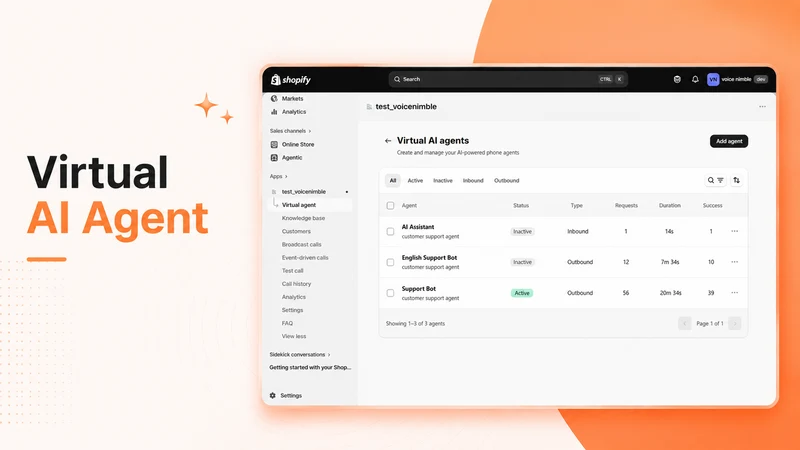The height and width of the screenshot is (450, 800).
Task: Click the gear icon at the sidebar bottom
Action: [x=272, y=396]
